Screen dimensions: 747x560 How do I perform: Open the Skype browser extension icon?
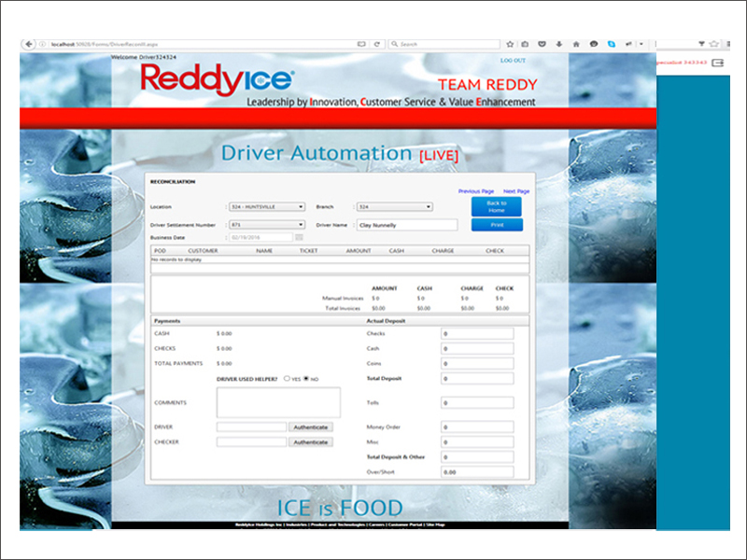pos(611,43)
